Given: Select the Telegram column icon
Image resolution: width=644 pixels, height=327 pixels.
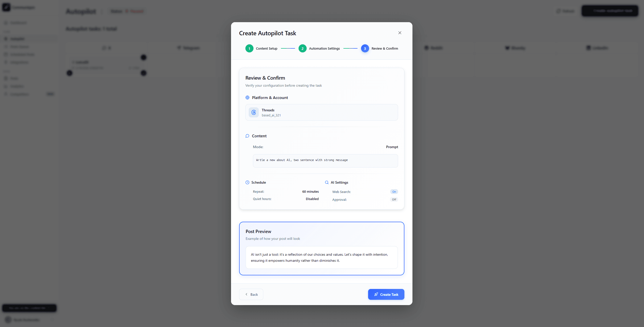Looking at the screenshot, I should coord(179,48).
